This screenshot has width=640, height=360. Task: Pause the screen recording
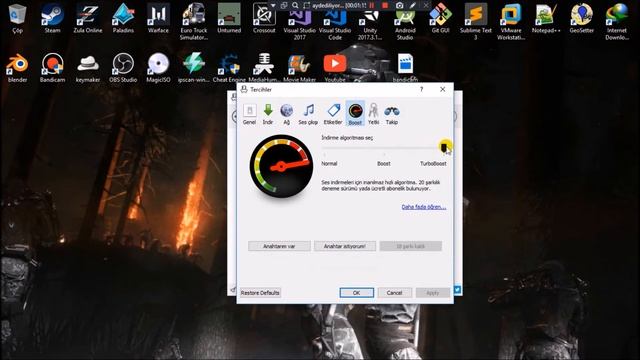372,5
